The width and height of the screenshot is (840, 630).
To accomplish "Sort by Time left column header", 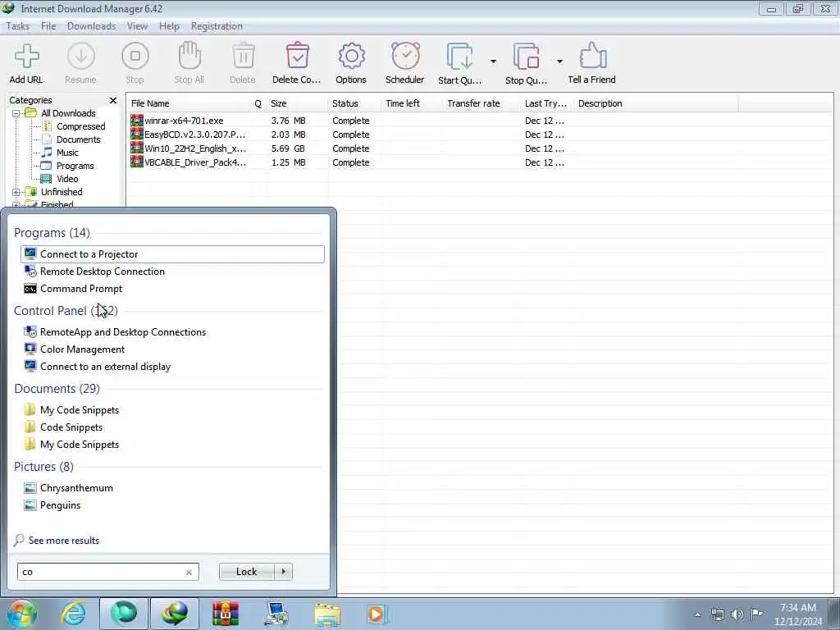I will click(413, 103).
